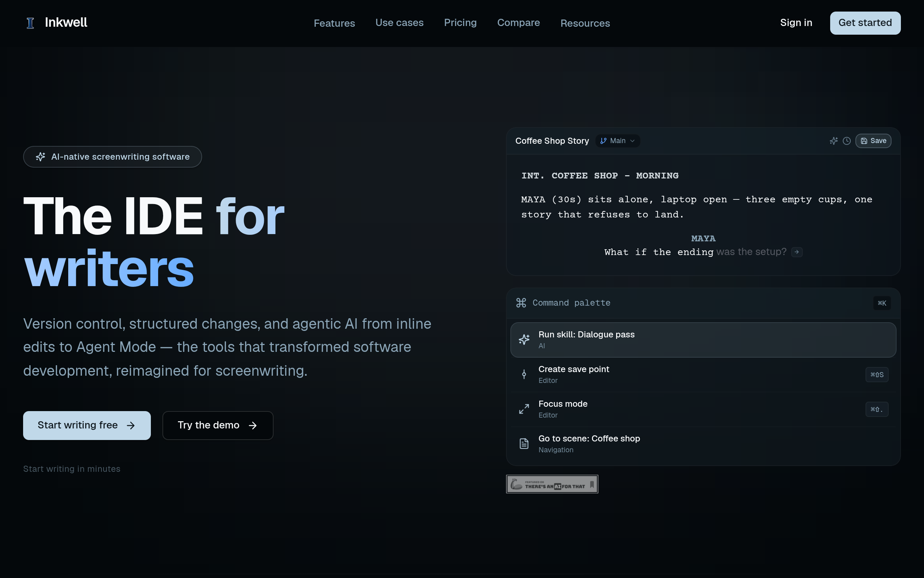The width and height of the screenshot is (924, 578).
Task: Click the Try the demo button
Action: click(218, 426)
